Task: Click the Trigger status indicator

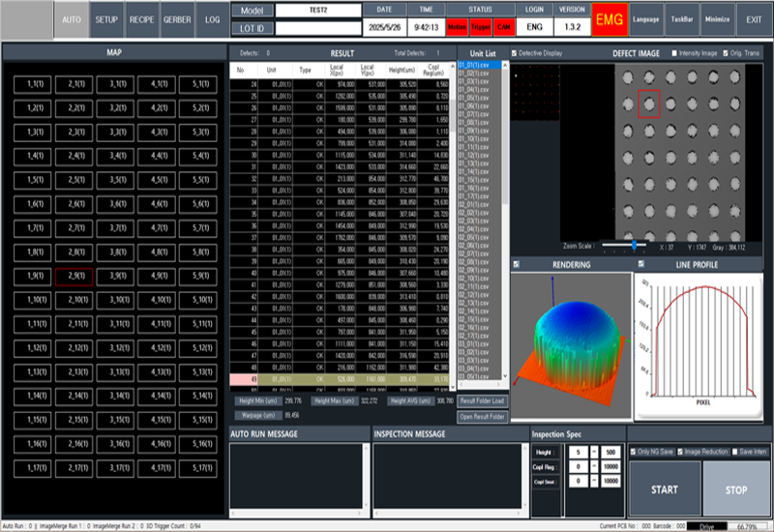Action: pos(481,26)
